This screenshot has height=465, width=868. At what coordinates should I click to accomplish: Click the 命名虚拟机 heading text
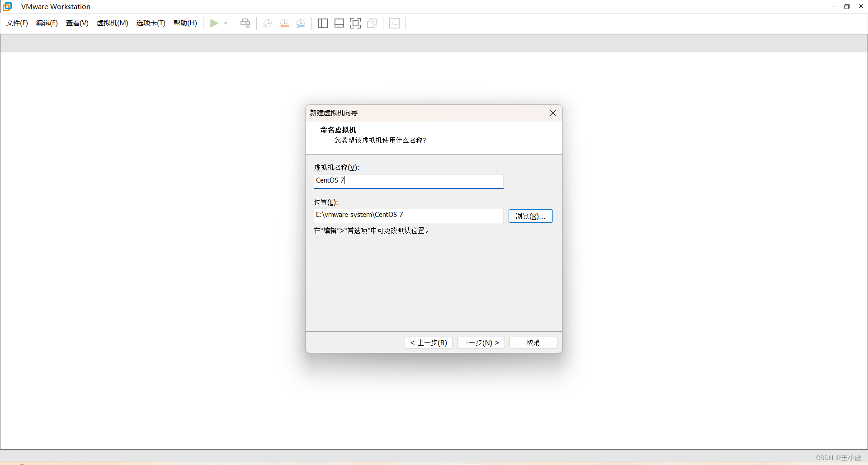point(338,130)
